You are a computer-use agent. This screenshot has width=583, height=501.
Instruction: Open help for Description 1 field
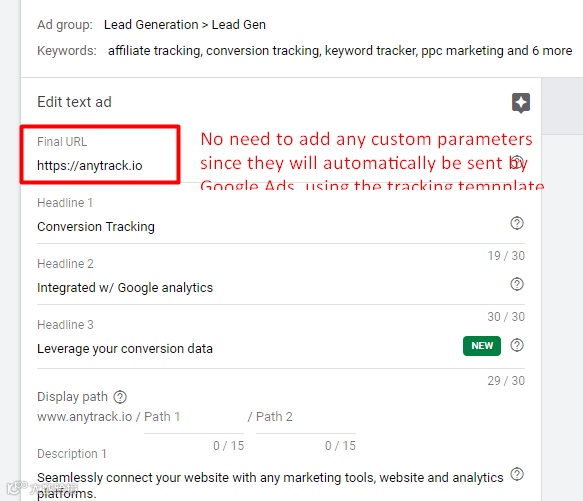tap(517, 474)
